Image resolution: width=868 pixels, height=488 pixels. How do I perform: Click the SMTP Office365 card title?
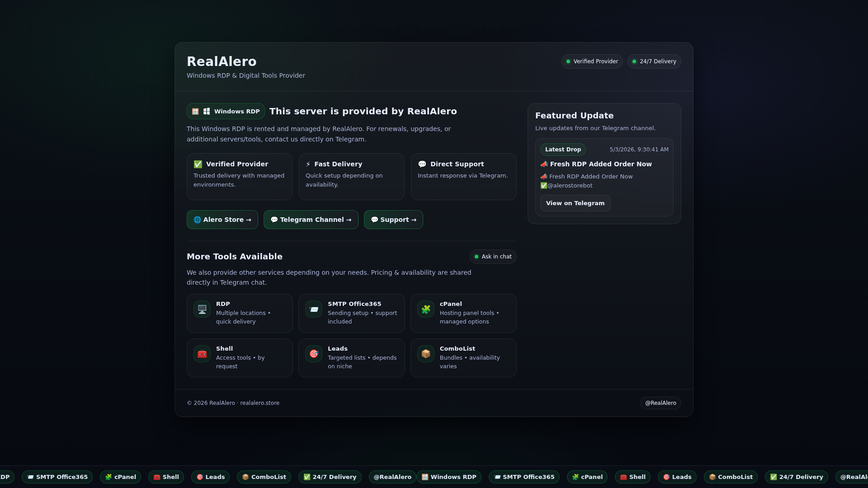pos(354,304)
